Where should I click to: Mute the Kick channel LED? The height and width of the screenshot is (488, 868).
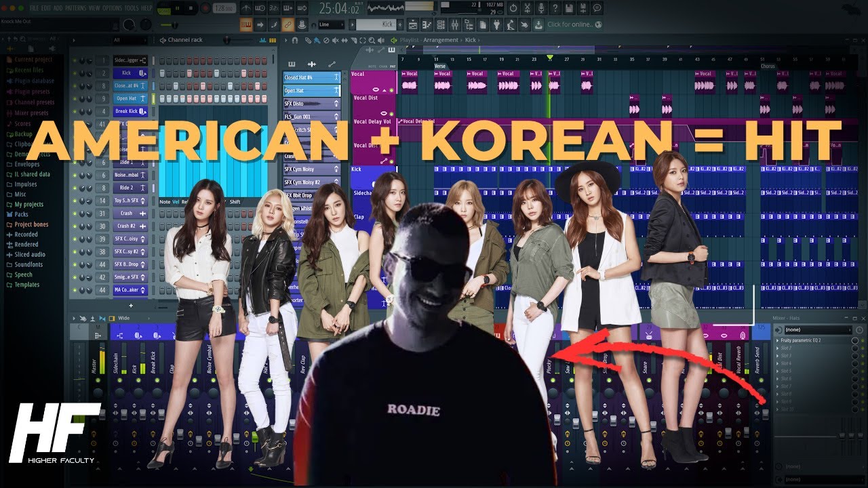(74, 73)
